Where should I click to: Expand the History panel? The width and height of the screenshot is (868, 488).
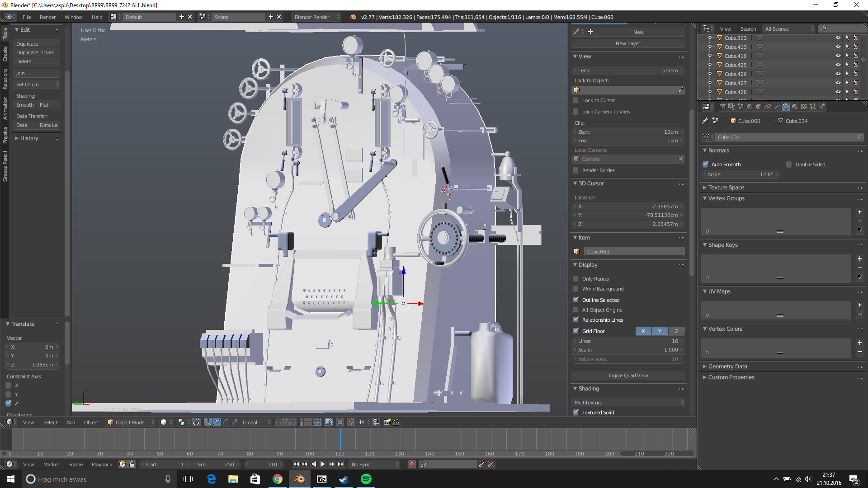point(29,138)
